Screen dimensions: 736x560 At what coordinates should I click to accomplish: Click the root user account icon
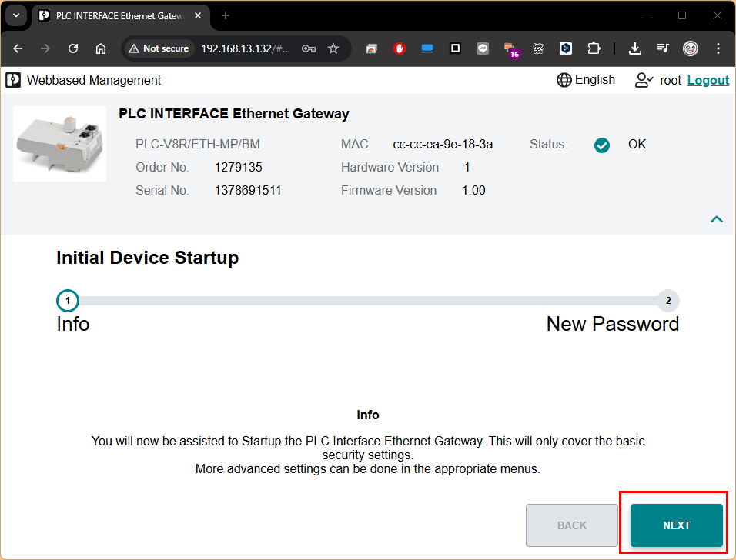[643, 80]
